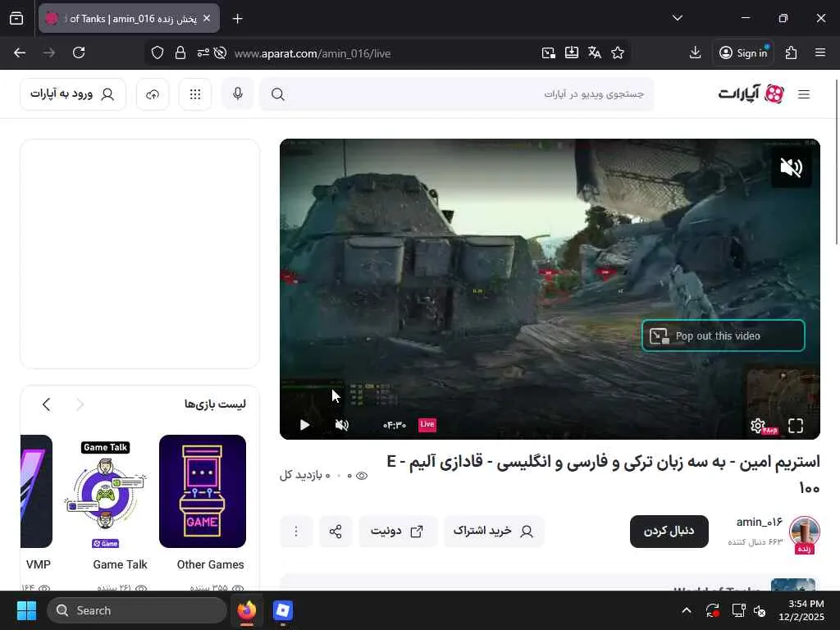The width and height of the screenshot is (840, 630).
Task: Open the video quality settings gear
Action: (757, 426)
